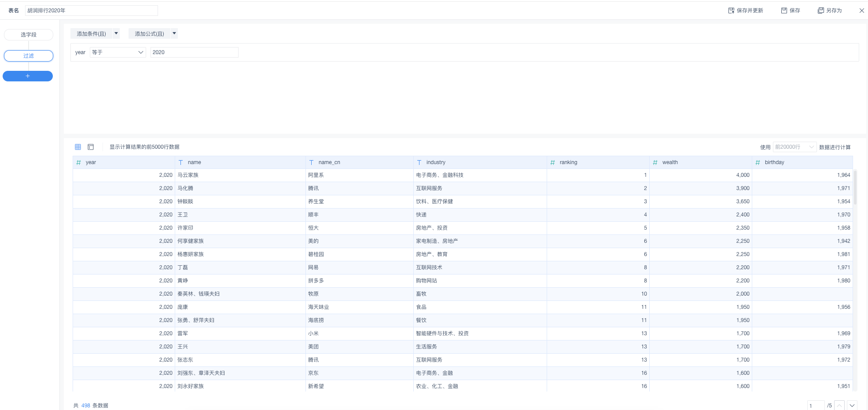Click the text type icon of industry column
Screen dimensions: 868x410
pyautogui.click(x=419, y=162)
